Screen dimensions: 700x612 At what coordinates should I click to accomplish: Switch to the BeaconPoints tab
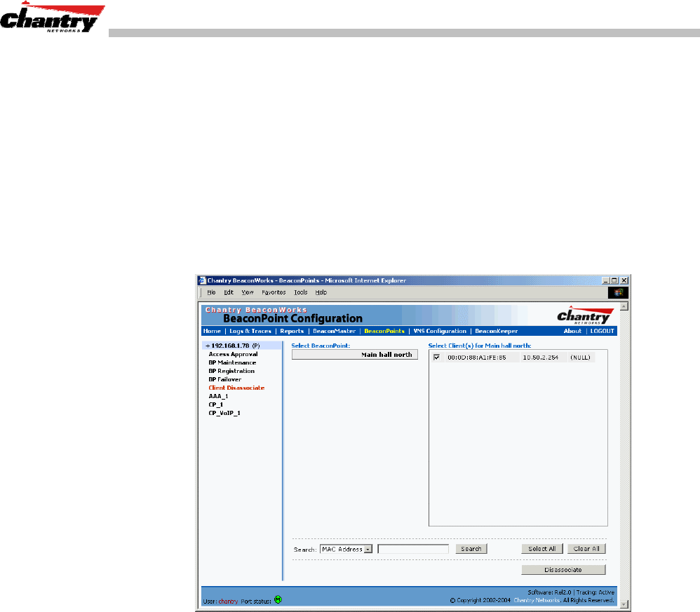pyautogui.click(x=384, y=331)
